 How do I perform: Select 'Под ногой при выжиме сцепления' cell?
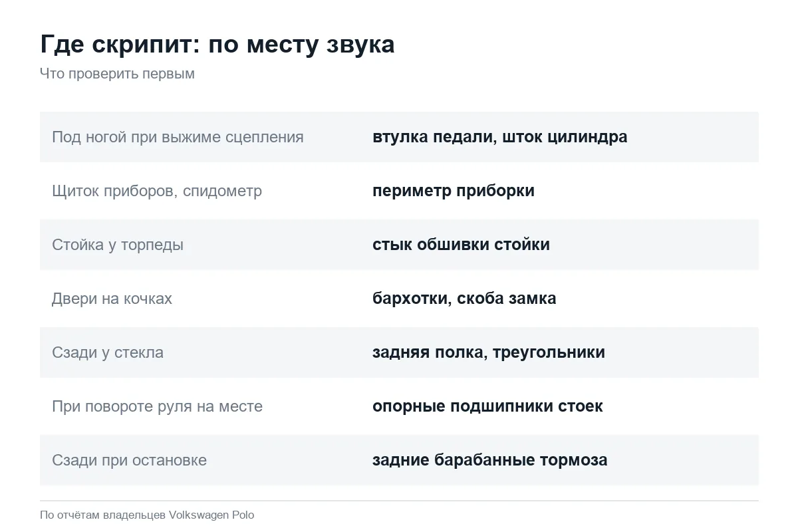pos(178,137)
